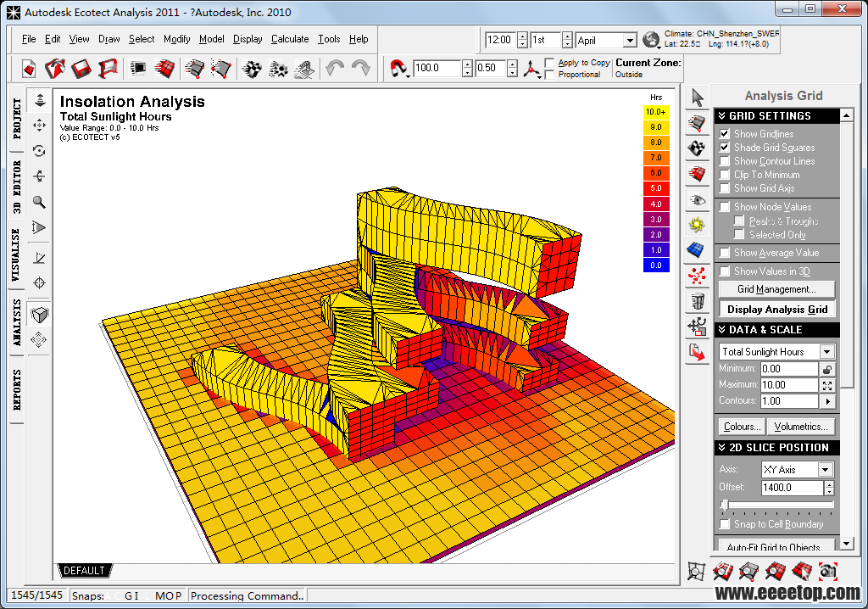The width and height of the screenshot is (868, 609).
Task: Click the globe climate location icon
Action: tap(651, 40)
